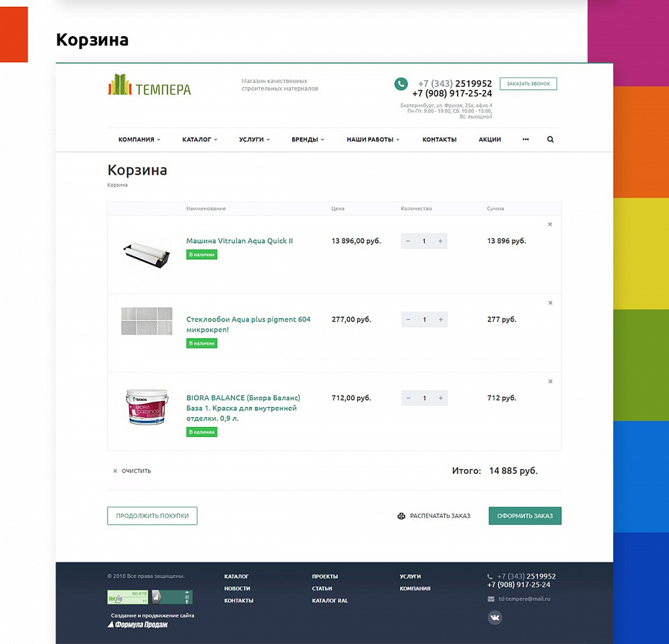The image size is (669, 644).
Task: Open footer Проекты link
Action: point(324,576)
